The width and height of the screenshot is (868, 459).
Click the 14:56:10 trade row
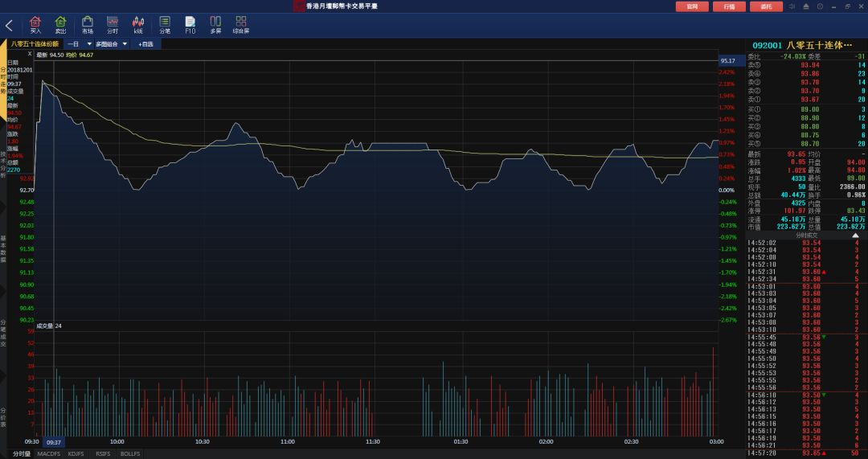(806, 395)
